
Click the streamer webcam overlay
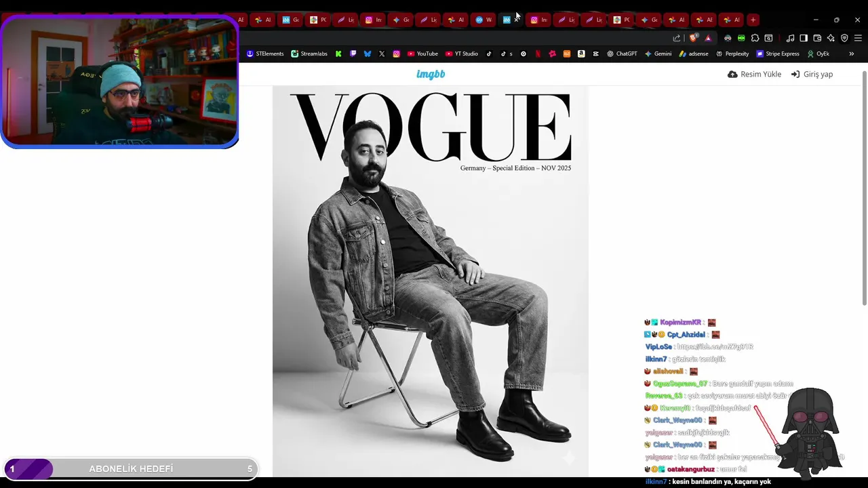(x=120, y=81)
